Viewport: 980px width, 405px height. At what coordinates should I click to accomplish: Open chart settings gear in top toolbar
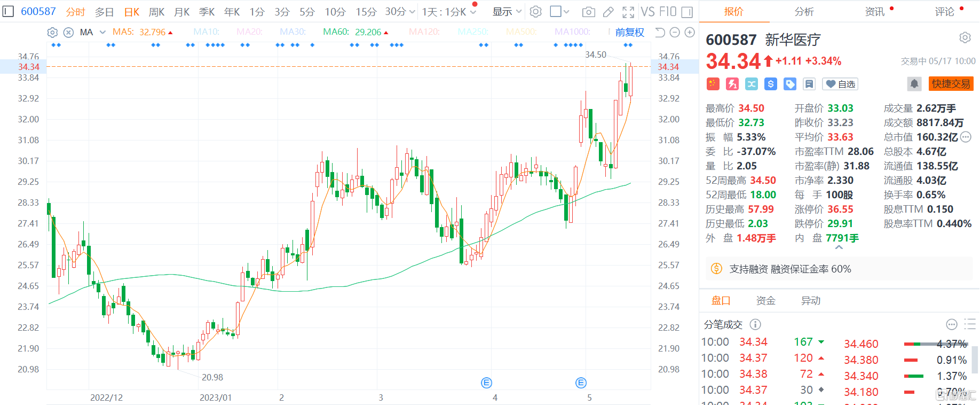[536, 12]
